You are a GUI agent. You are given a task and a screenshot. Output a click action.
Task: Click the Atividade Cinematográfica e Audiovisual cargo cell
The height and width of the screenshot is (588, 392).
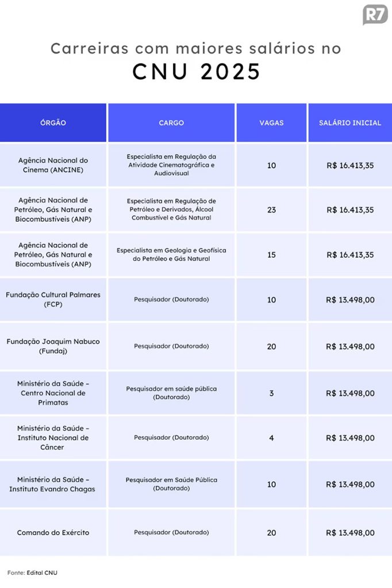coord(171,165)
